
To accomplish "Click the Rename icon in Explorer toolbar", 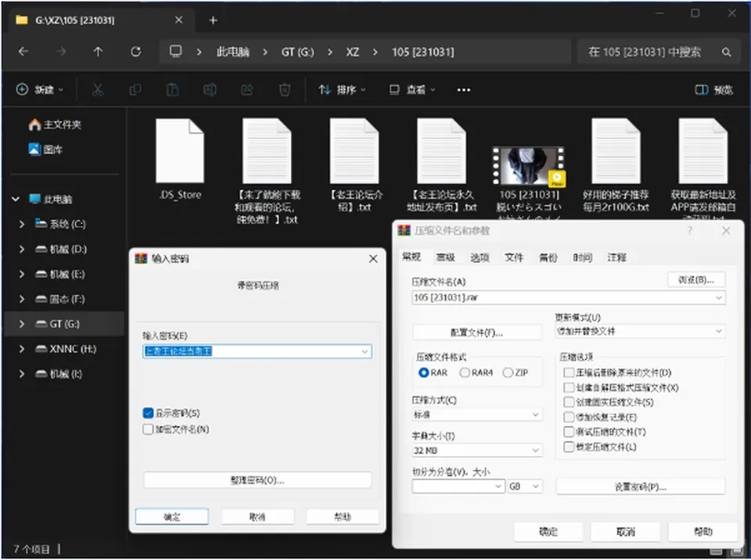I will coord(210,90).
